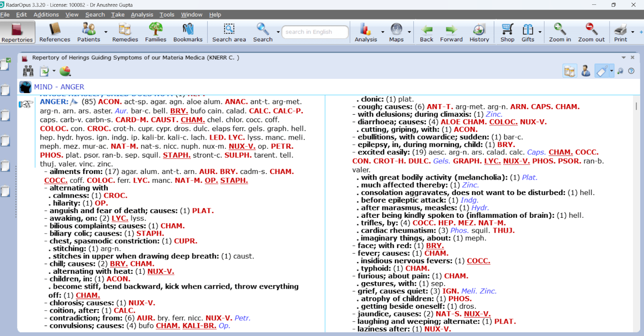Click the pointing hand marker icon
The image size is (644, 336).
26,104
